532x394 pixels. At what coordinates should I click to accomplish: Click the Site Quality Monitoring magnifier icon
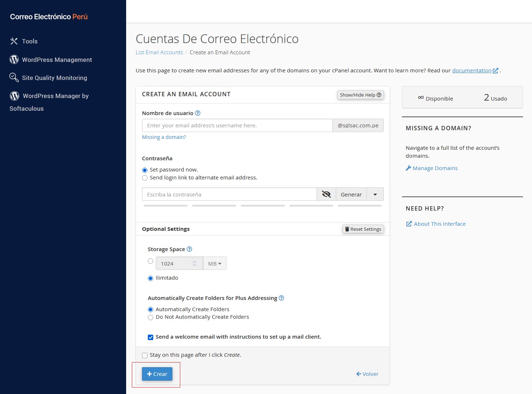[14, 77]
